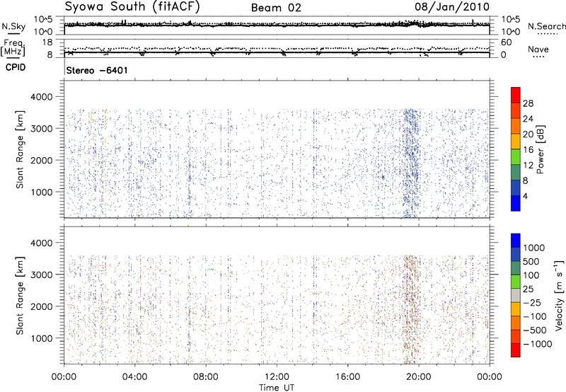Click the '-1000' value on Velocity colorbar

click(537, 344)
